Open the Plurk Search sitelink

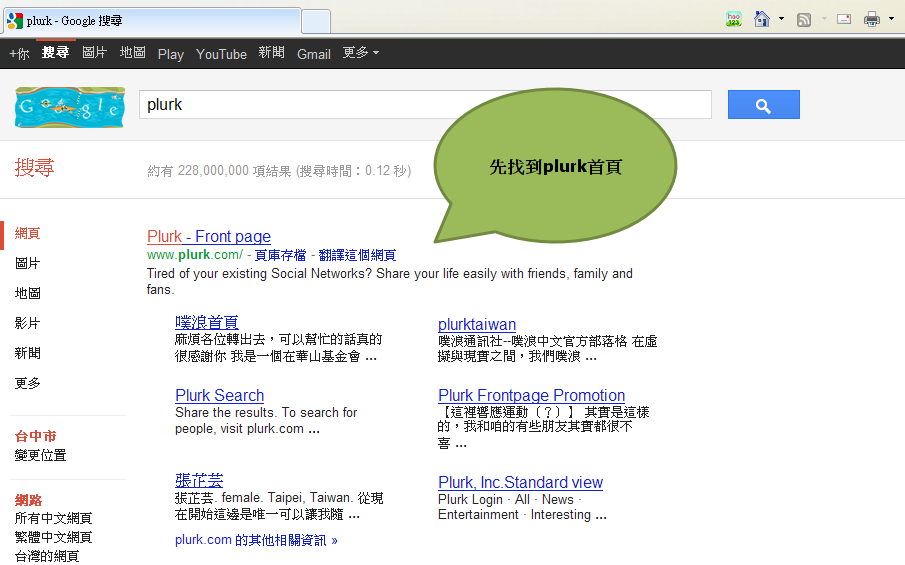pos(219,395)
